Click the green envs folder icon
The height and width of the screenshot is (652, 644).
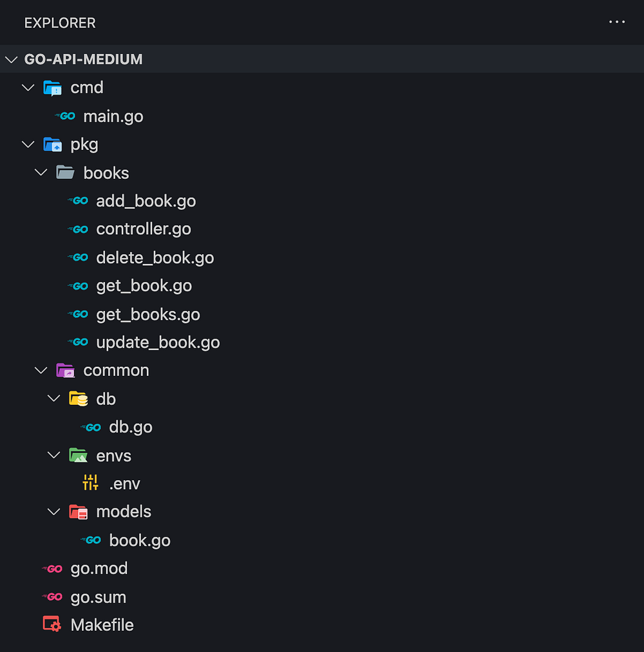[x=78, y=456]
